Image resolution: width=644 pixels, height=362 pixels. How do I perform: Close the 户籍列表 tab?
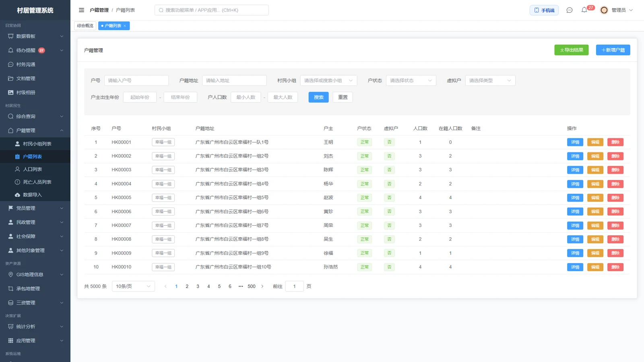pyautogui.click(x=125, y=26)
